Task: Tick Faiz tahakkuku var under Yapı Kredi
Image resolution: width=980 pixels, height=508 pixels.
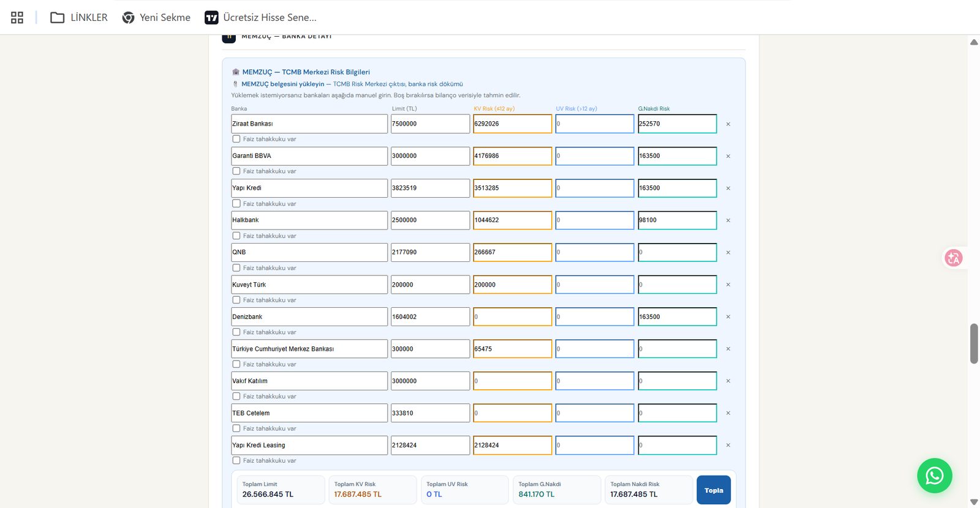Action: 236,204
